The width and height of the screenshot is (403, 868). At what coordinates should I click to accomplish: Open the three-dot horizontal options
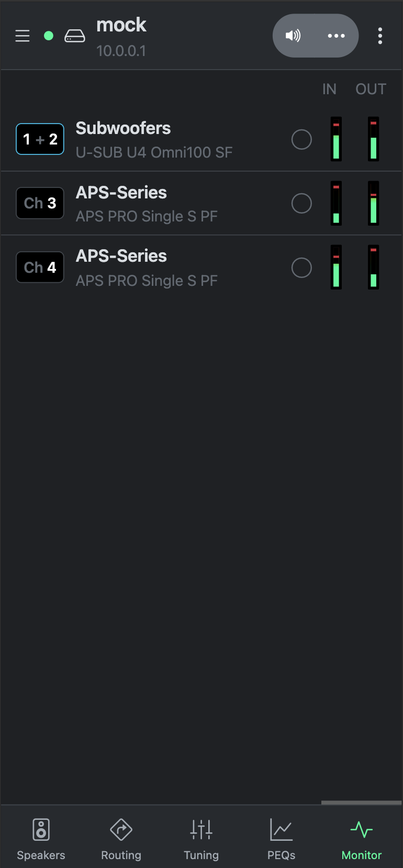(336, 36)
